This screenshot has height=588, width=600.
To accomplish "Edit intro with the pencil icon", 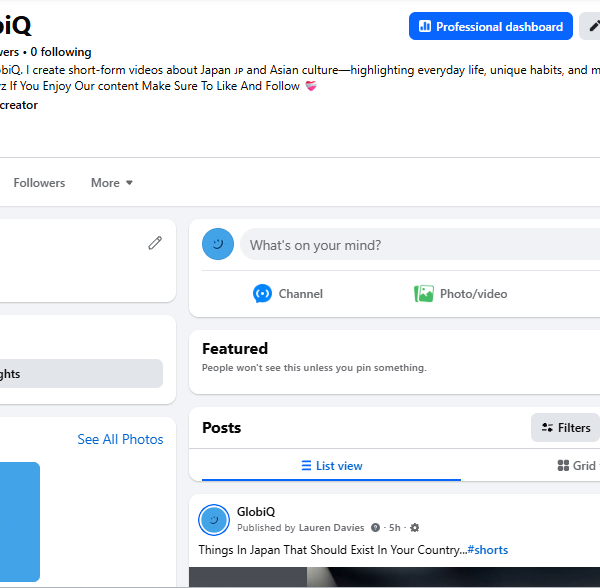I will click(155, 243).
